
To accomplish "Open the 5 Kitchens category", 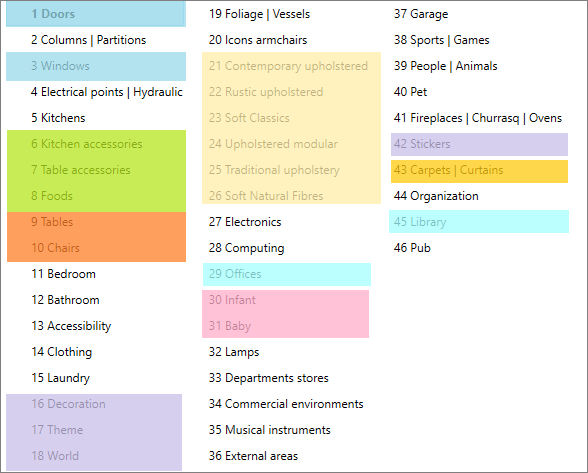I will tap(58, 118).
